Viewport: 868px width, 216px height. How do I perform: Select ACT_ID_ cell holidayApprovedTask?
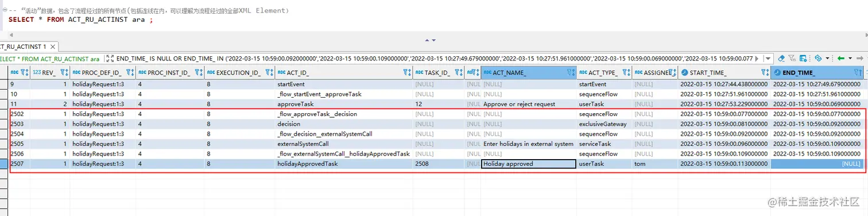(343, 164)
